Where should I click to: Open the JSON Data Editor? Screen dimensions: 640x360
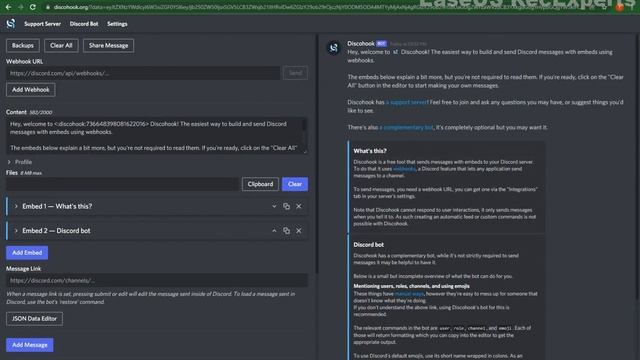[x=34, y=319]
